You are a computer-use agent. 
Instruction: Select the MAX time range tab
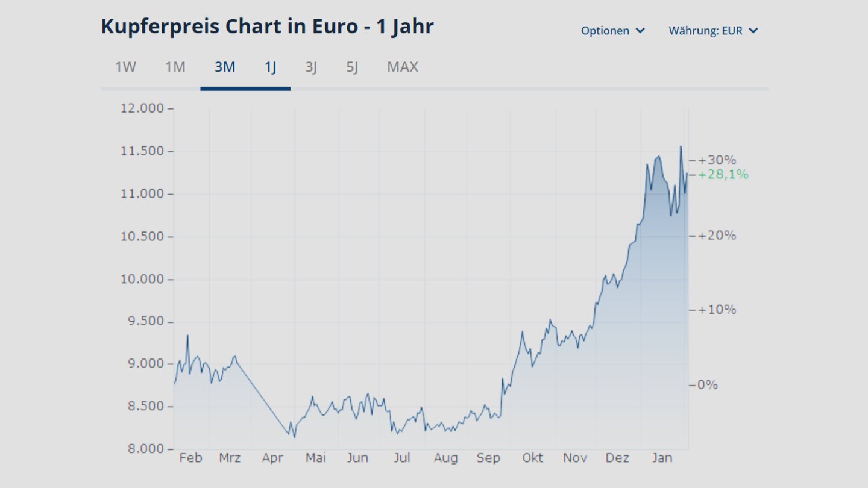402,67
